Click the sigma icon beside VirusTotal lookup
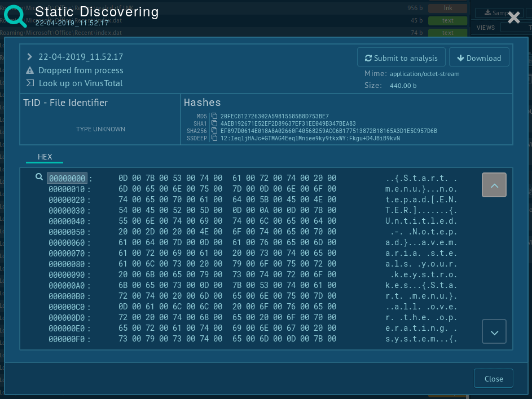This screenshot has height=399, width=532. [30, 83]
